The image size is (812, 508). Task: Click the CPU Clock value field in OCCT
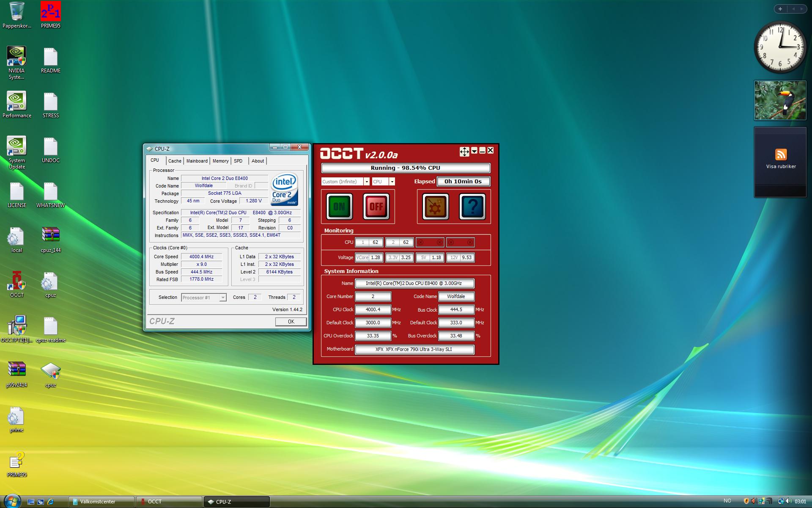point(373,309)
